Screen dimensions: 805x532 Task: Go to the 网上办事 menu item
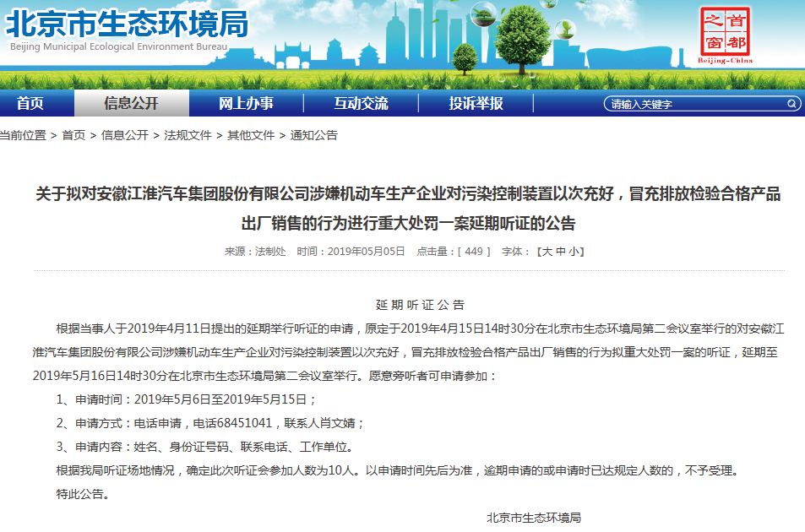(x=246, y=104)
